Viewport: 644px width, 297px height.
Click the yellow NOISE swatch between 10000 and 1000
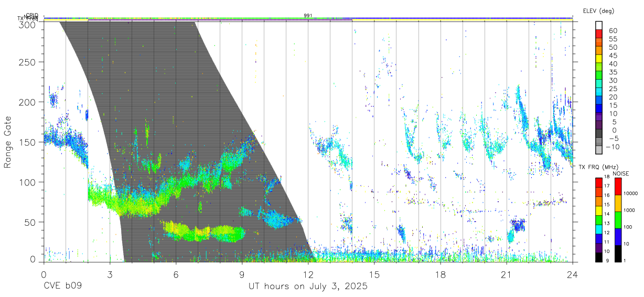click(617, 203)
